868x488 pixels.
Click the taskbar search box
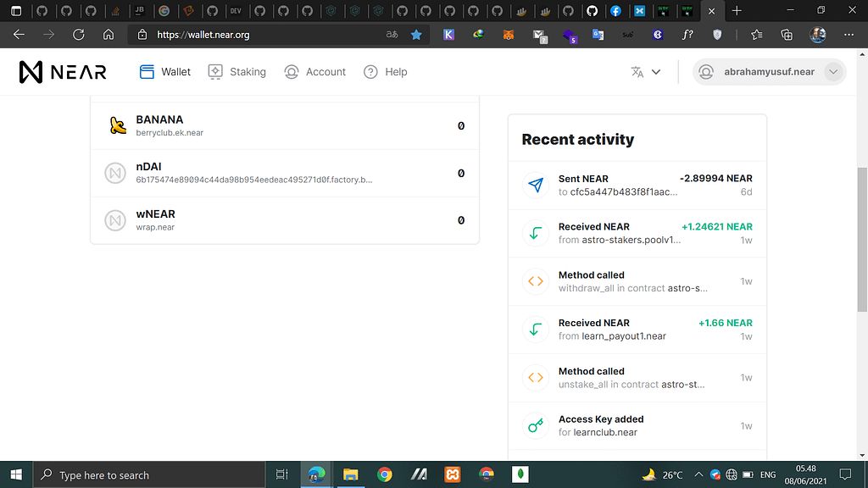(x=149, y=474)
